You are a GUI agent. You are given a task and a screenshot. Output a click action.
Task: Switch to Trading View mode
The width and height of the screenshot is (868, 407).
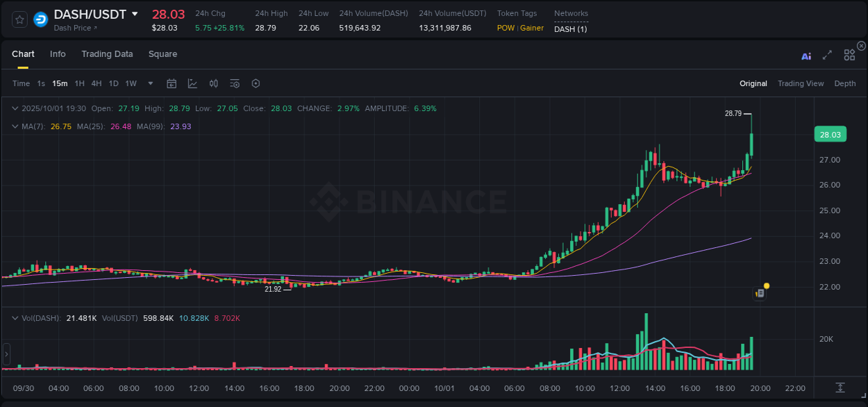801,83
